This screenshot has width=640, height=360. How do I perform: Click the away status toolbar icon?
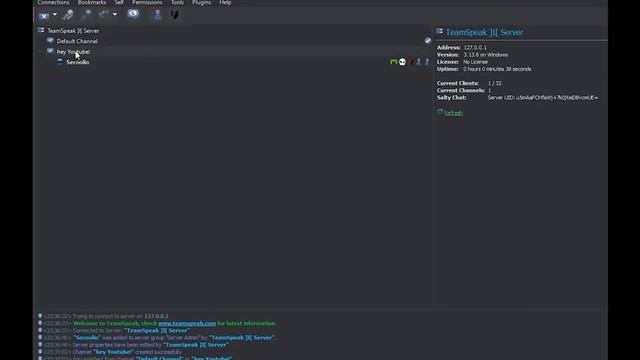(x=104, y=15)
